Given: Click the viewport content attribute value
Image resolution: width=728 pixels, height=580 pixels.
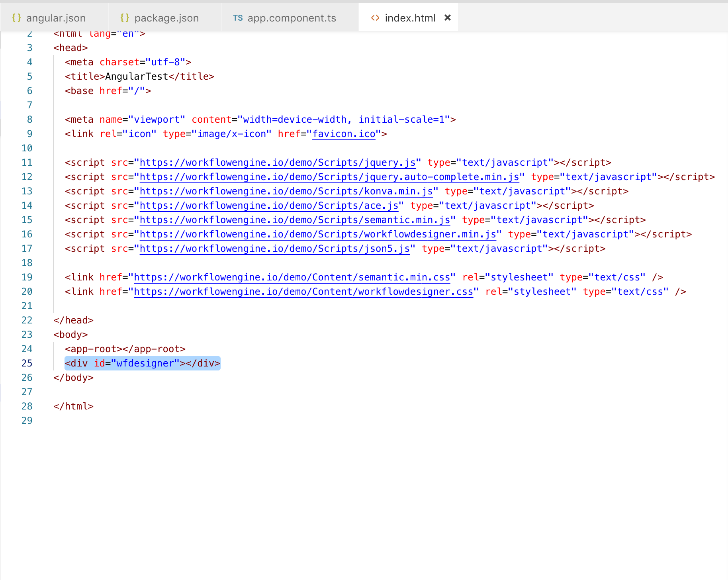Looking at the screenshot, I should (x=344, y=120).
